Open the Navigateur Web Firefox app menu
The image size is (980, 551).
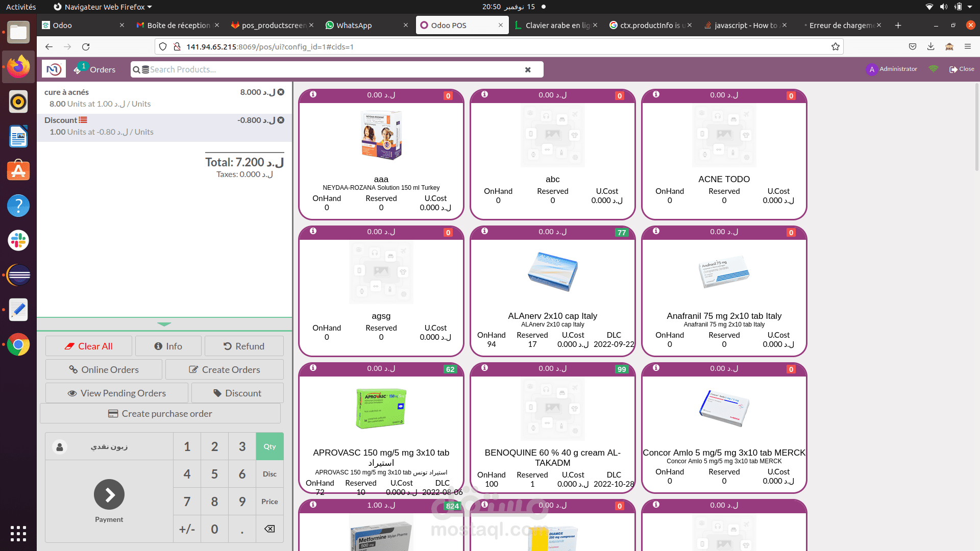(x=103, y=7)
